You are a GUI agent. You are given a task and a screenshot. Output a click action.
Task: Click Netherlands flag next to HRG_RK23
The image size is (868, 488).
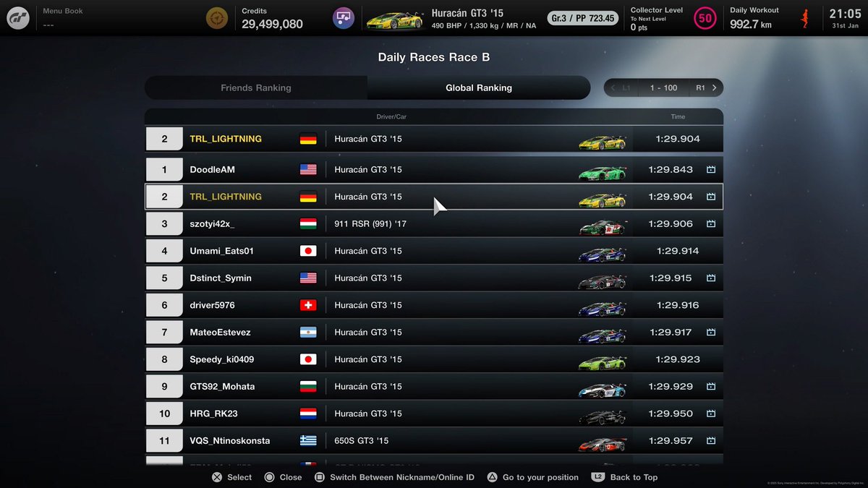click(x=308, y=414)
